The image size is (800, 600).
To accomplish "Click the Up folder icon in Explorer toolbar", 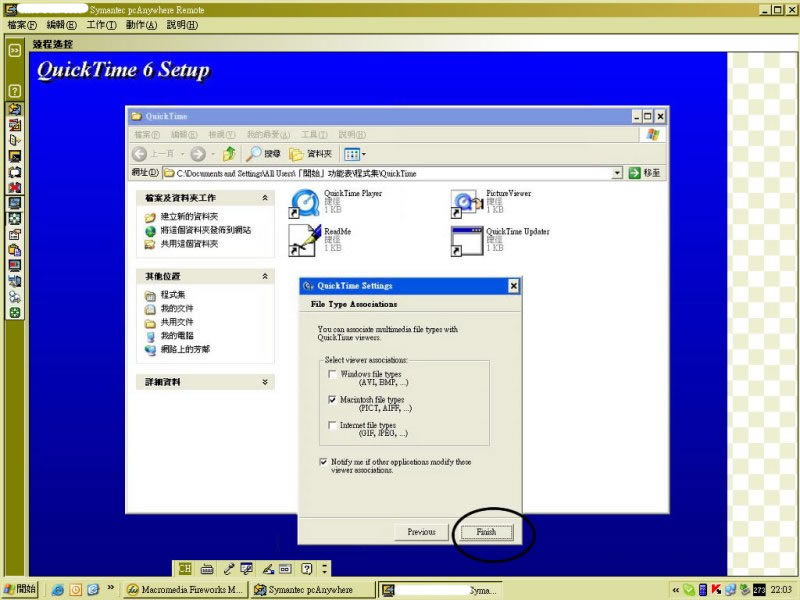I will pos(229,154).
